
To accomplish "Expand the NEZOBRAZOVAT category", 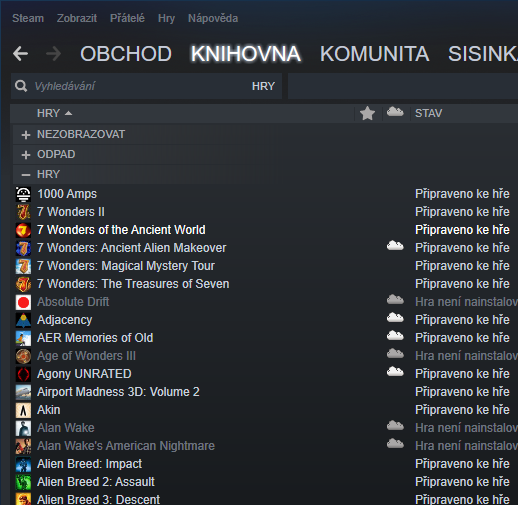I will (x=25, y=135).
